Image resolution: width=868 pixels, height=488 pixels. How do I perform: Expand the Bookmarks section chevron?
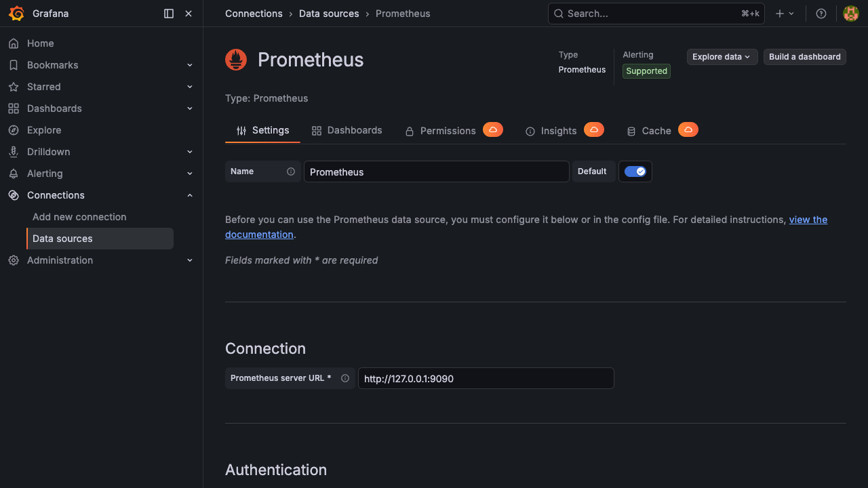click(x=190, y=65)
